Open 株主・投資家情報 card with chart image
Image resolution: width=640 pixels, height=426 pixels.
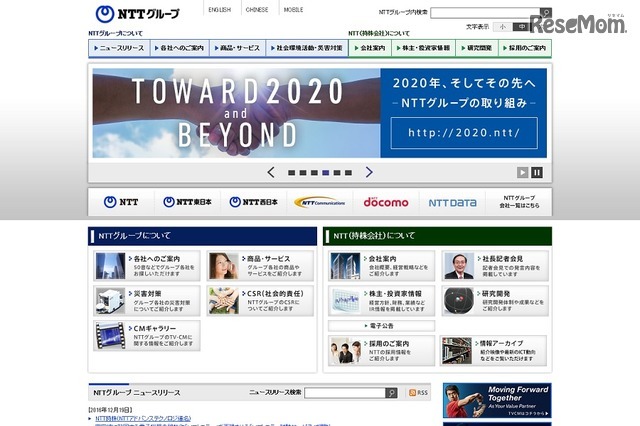pyautogui.click(x=382, y=301)
